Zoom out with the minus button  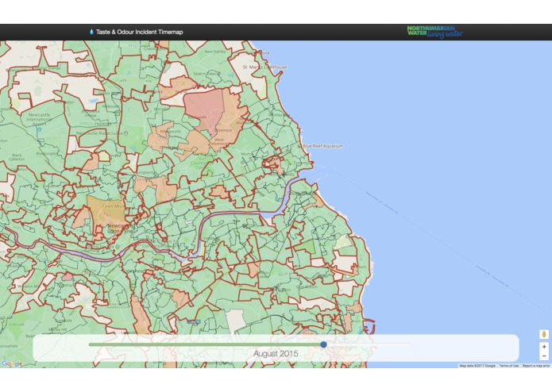[x=544, y=355]
